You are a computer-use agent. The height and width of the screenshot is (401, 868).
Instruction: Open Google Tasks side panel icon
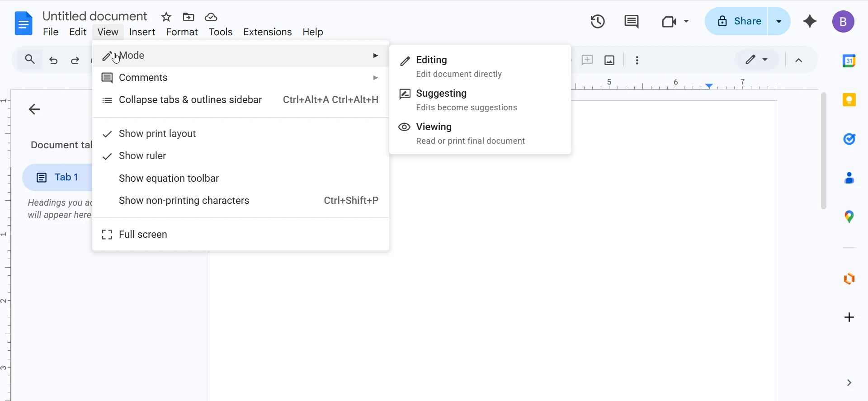pos(849,139)
